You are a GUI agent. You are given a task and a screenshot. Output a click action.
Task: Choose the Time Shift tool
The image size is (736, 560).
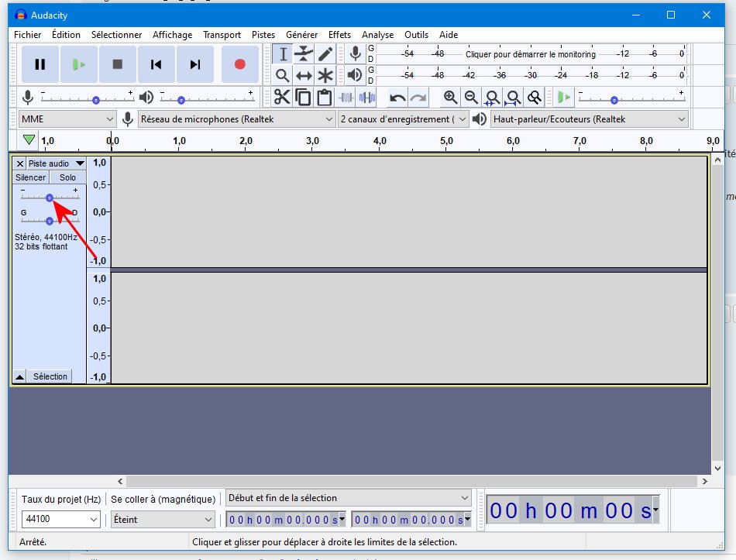[x=304, y=75]
